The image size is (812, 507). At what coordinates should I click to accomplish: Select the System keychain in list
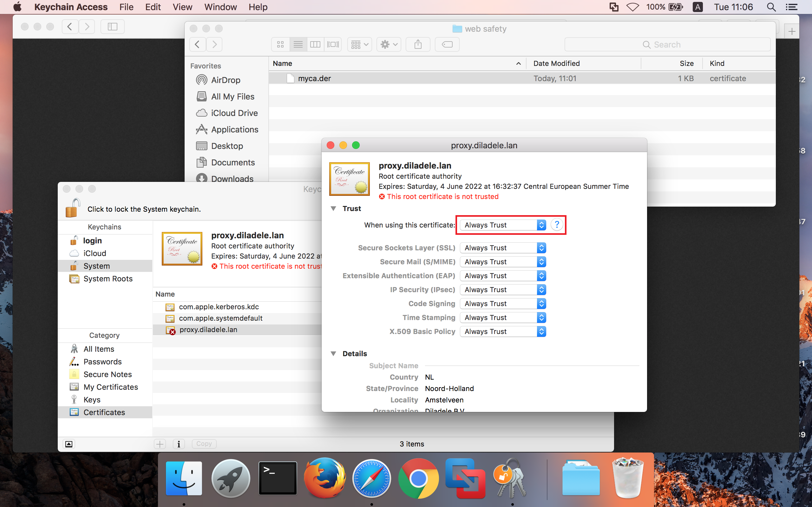click(x=96, y=266)
